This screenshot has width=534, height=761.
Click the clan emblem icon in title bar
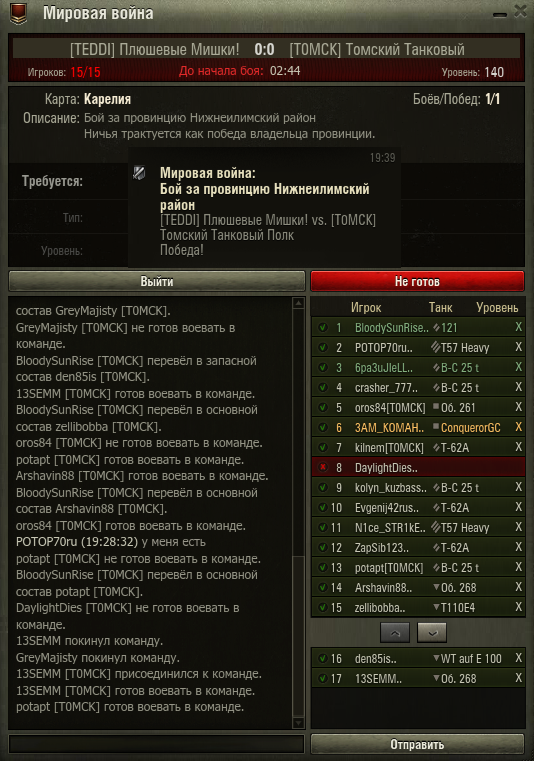(x=18, y=13)
